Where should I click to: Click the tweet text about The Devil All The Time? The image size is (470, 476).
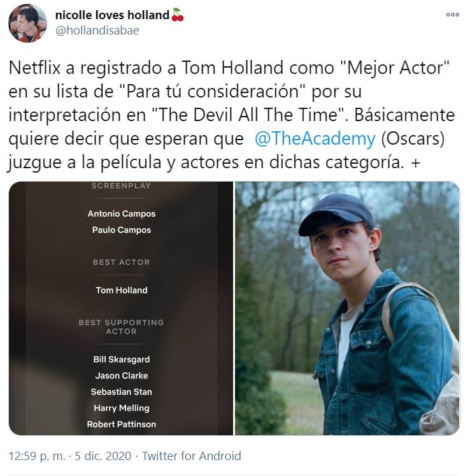(x=232, y=115)
